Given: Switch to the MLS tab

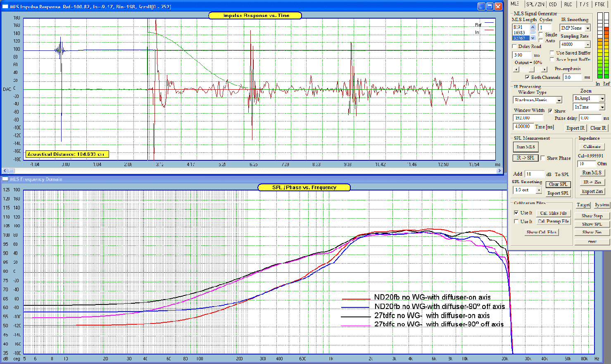Looking at the screenshot, I should click(515, 4).
